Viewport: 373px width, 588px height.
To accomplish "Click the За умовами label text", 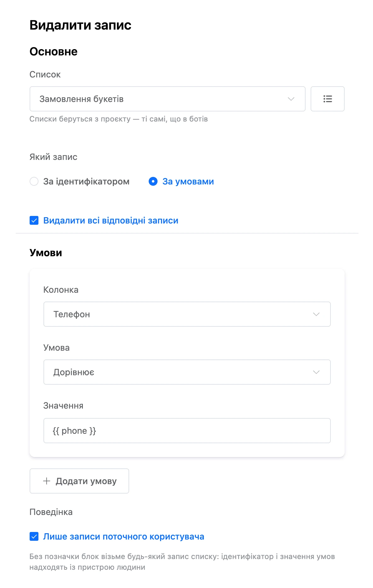I will (188, 182).
